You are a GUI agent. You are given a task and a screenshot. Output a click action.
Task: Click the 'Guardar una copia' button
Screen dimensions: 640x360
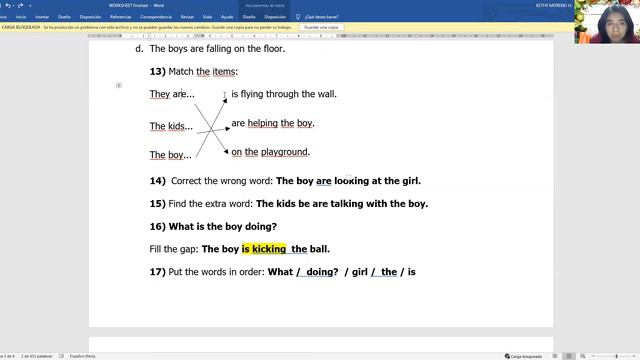coord(321,27)
